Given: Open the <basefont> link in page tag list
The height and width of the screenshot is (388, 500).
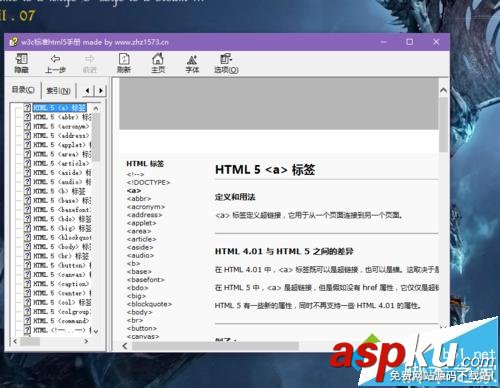Looking at the screenshot, I should pos(146,280).
